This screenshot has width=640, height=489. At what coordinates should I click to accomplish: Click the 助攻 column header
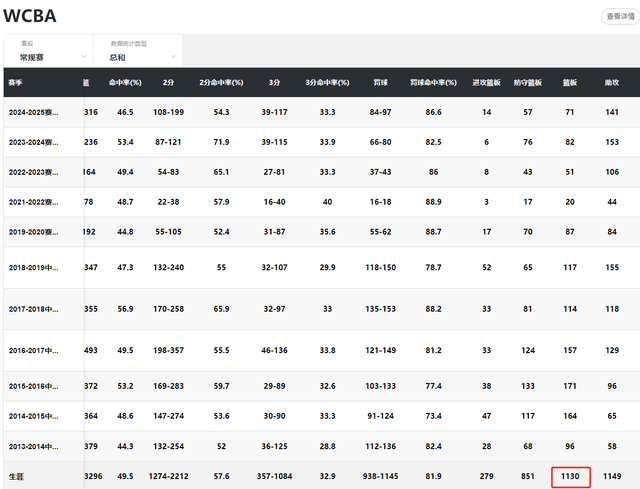[x=612, y=82]
